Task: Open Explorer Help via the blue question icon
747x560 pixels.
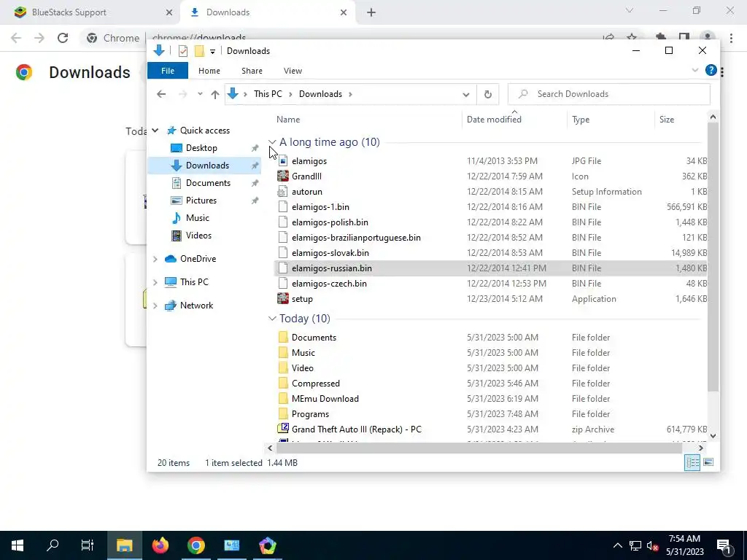Action: tap(711, 71)
